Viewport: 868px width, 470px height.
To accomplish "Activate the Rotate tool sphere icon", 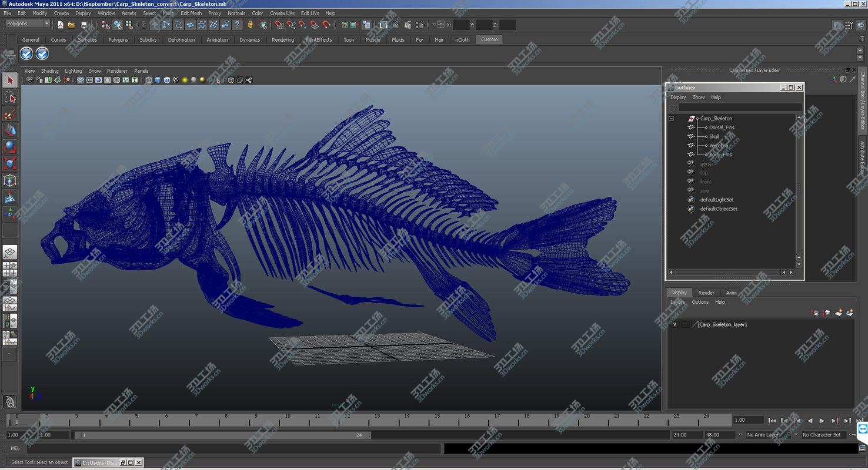I will point(10,147).
